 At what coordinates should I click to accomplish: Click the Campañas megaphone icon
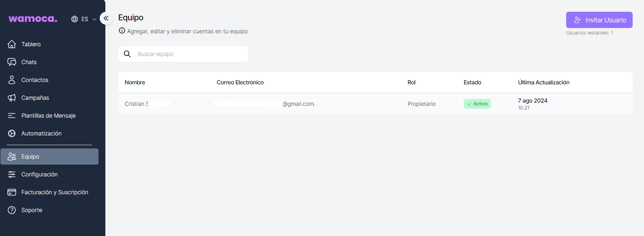coord(12,98)
